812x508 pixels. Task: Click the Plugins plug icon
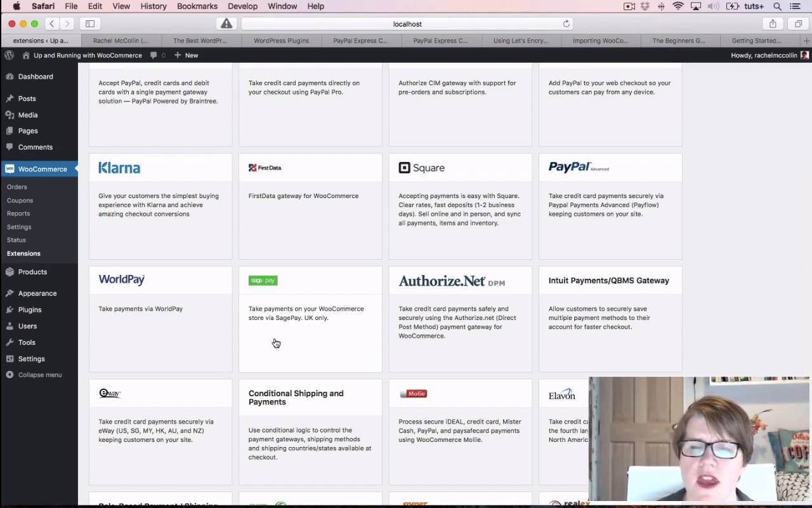(x=10, y=310)
